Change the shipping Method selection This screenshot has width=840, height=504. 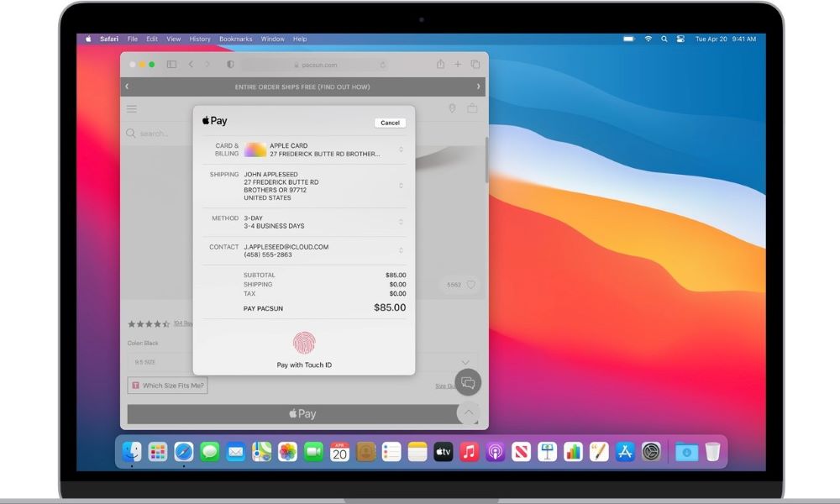[x=401, y=222]
